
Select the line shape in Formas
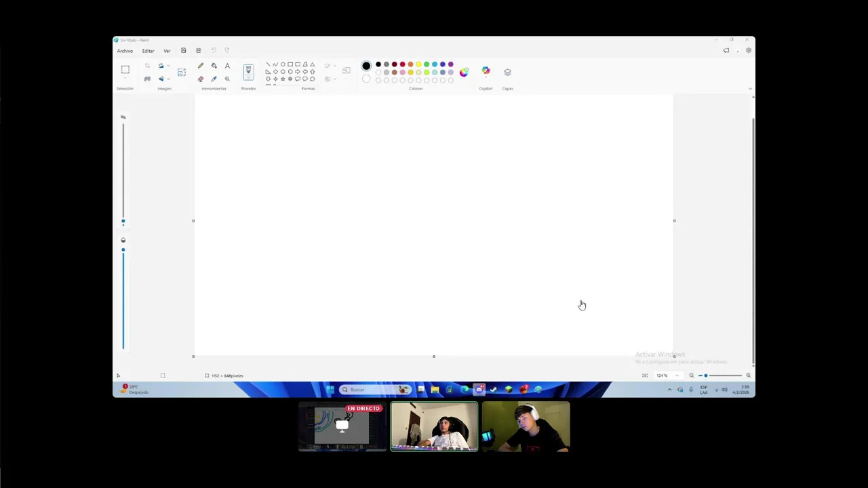pos(268,64)
